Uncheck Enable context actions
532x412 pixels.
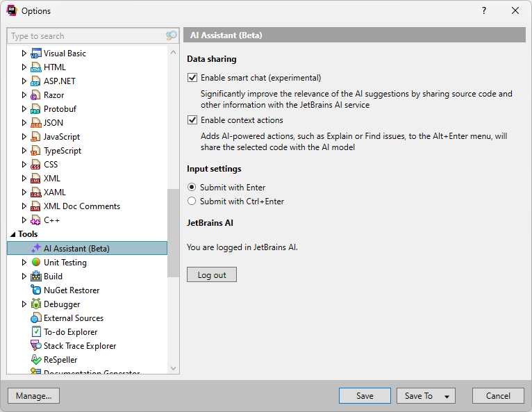tap(193, 120)
